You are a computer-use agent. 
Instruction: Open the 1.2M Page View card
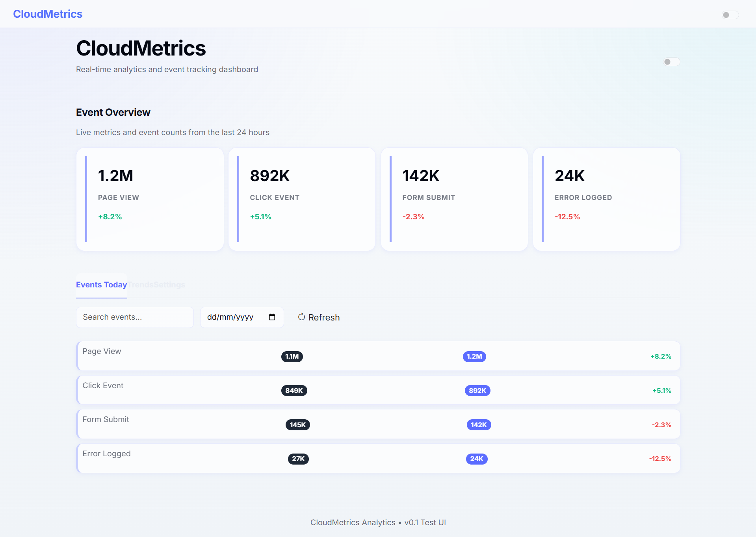tap(150, 199)
